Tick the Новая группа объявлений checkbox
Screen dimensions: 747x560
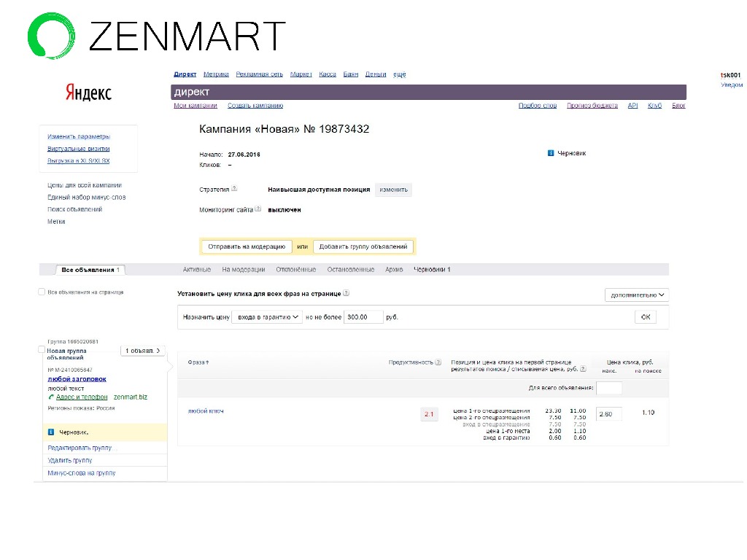(42, 350)
